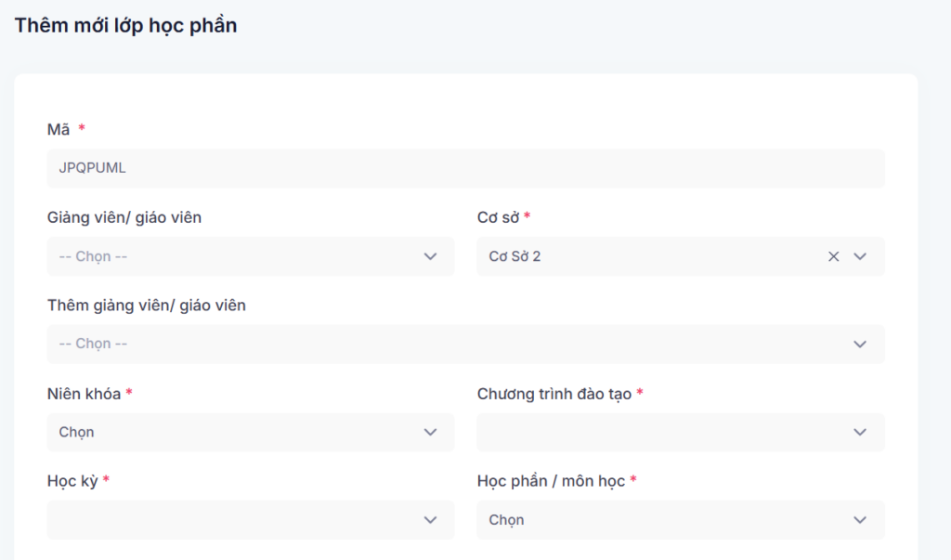951x560 pixels.
Task: Click chevron arrow of Học phần / môn học
Action: [x=860, y=520]
